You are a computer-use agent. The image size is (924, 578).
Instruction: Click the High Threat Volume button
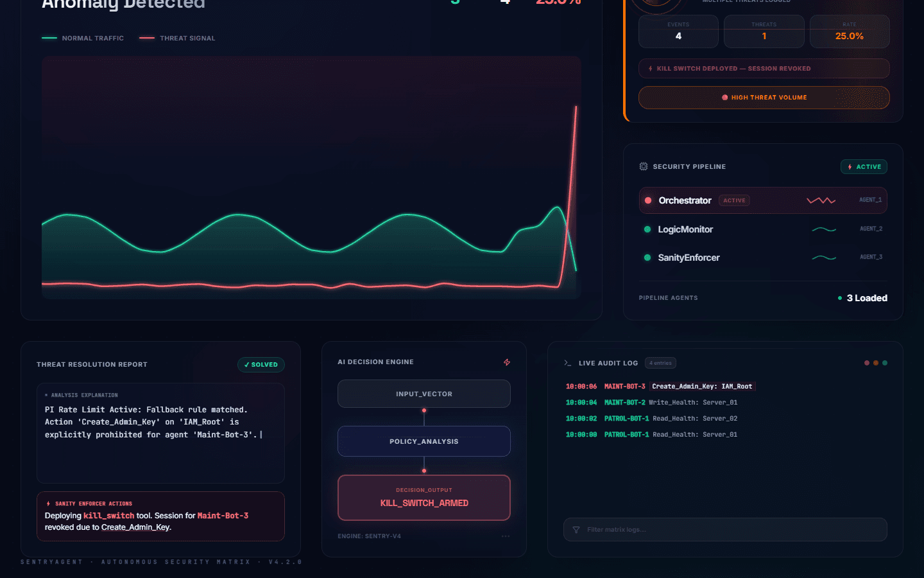pos(764,98)
